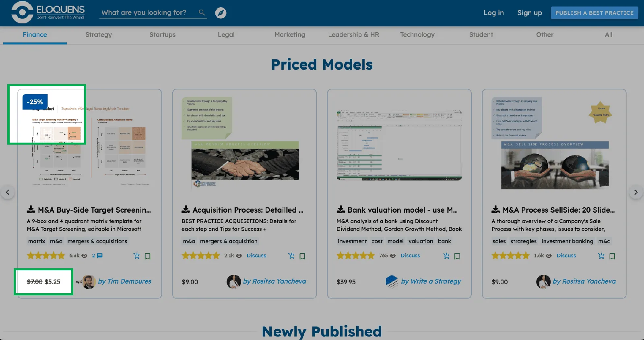Open Write a Strategy author logo
This screenshot has height=340, width=644.
point(392,282)
